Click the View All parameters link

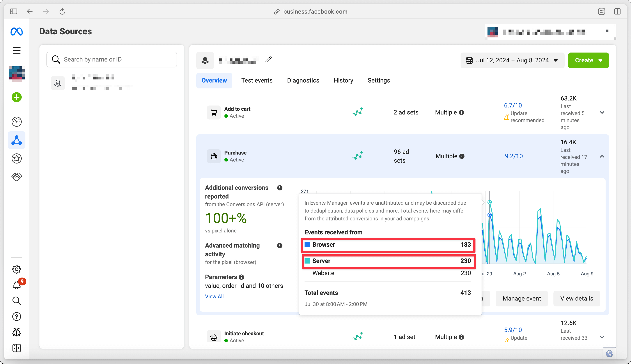(214, 296)
